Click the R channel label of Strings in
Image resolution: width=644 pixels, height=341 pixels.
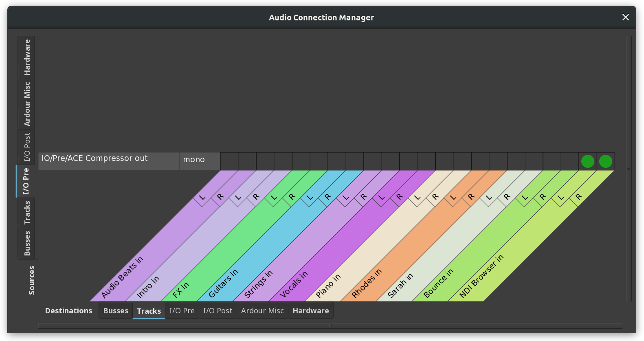click(364, 197)
